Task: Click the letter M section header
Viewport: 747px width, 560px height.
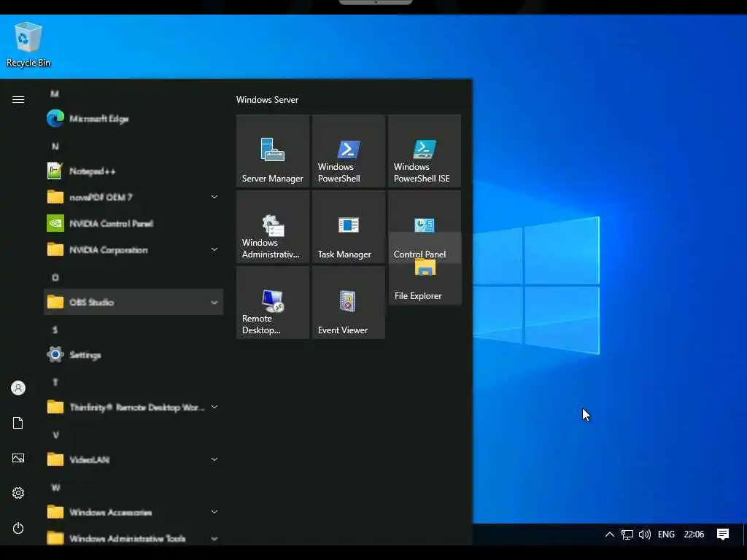Action: pos(55,94)
